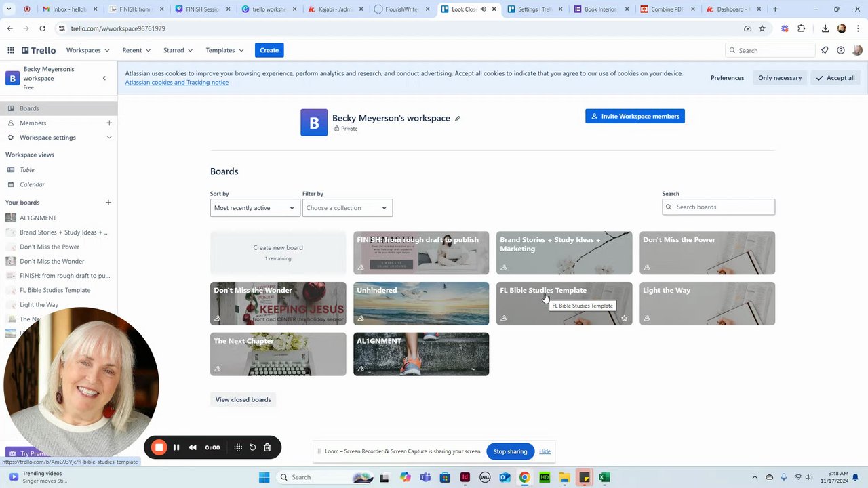Open the Choose a collection filter dropdown
Viewport: 868px width, 488px height.
(347, 208)
